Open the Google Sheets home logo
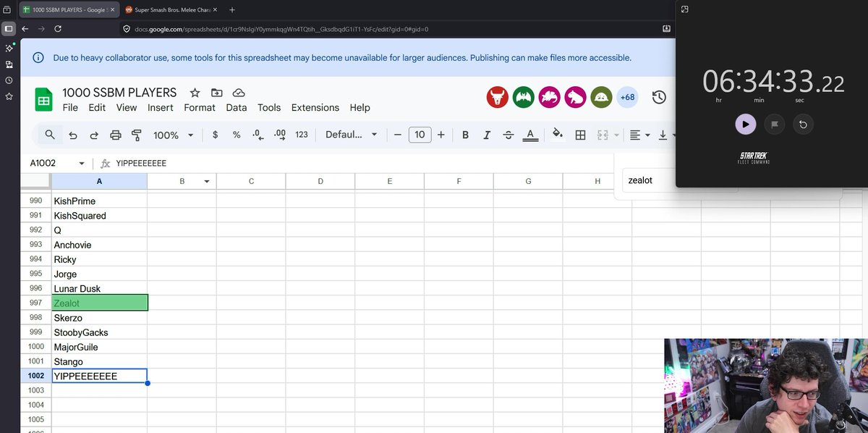868x433 pixels. 44,100
